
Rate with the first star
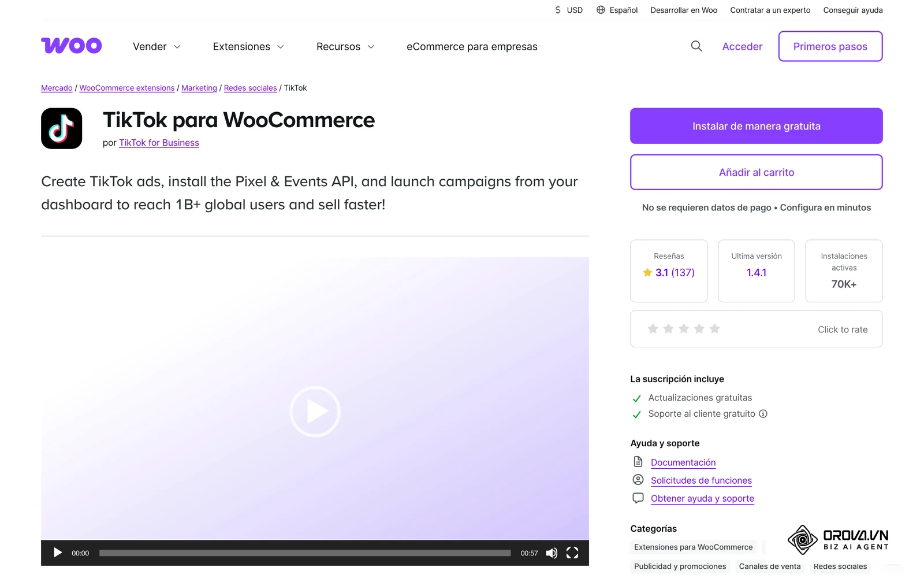(x=653, y=329)
